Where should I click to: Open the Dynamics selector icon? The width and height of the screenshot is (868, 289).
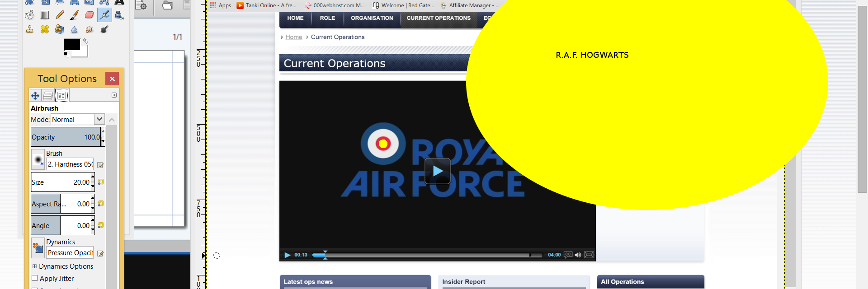(38, 248)
